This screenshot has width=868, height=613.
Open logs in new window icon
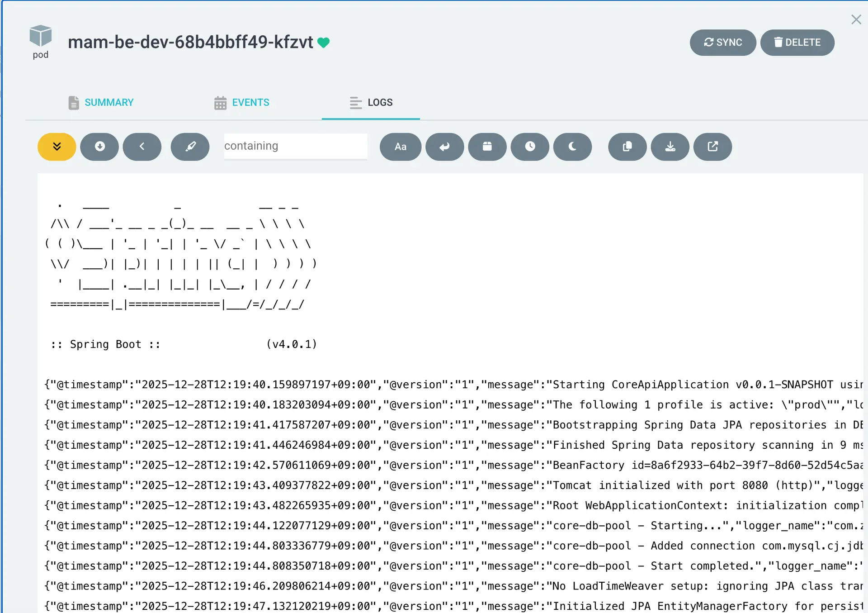tap(712, 147)
